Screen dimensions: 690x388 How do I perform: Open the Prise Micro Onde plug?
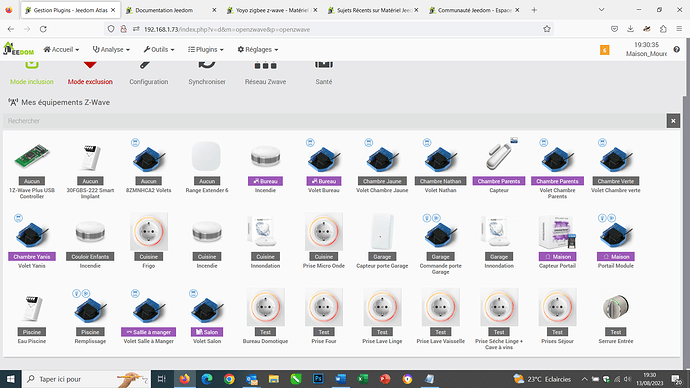[323, 242]
